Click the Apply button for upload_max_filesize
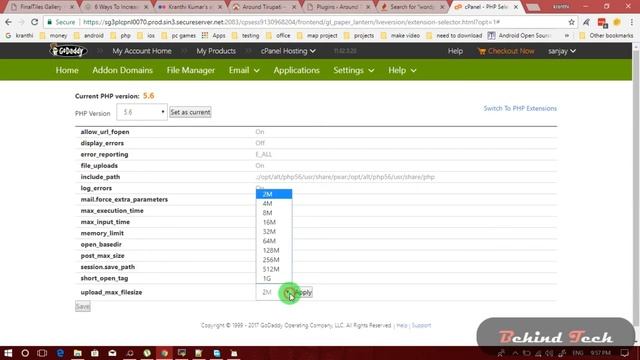The image size is (640, 360). (303, 292)
